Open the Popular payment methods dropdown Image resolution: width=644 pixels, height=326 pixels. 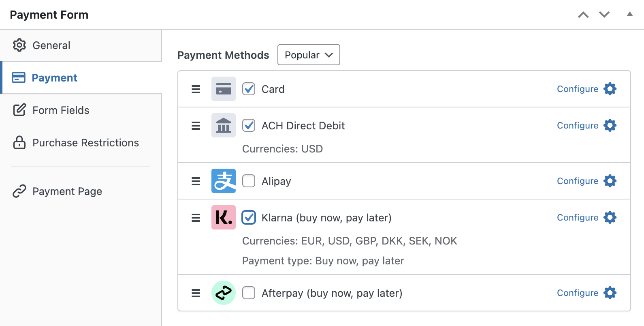[x=309, y=55]
